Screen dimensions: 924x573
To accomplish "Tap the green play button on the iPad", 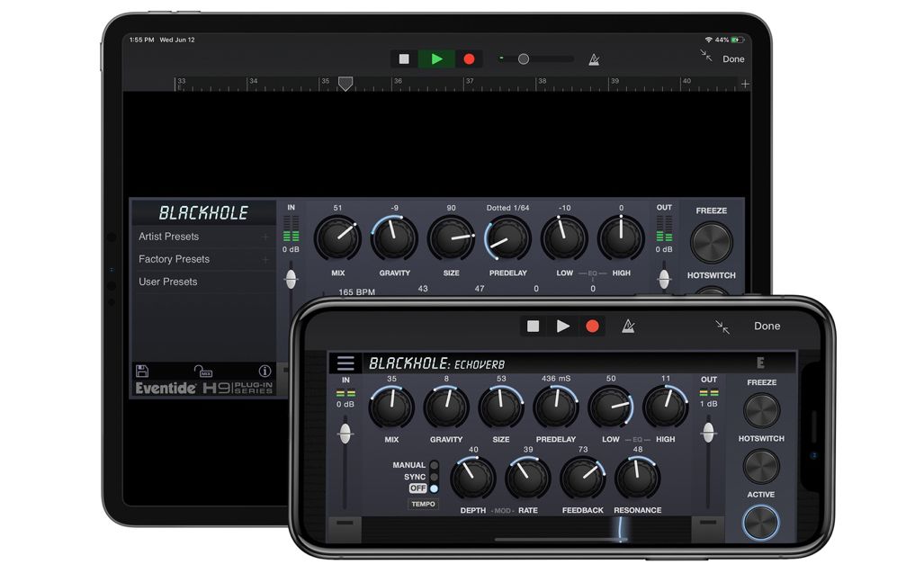I will point(436,58).
